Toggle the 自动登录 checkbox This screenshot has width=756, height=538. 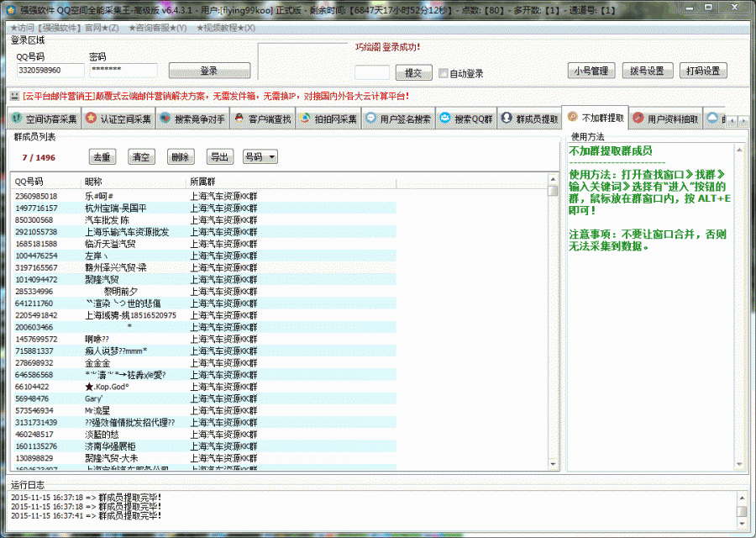(443, 73)
